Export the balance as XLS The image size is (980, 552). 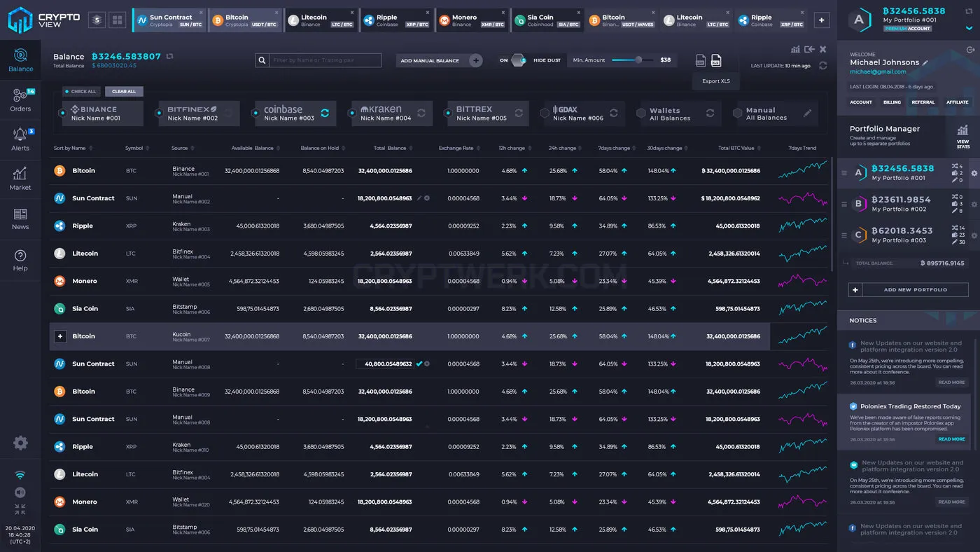pos(716,61)
